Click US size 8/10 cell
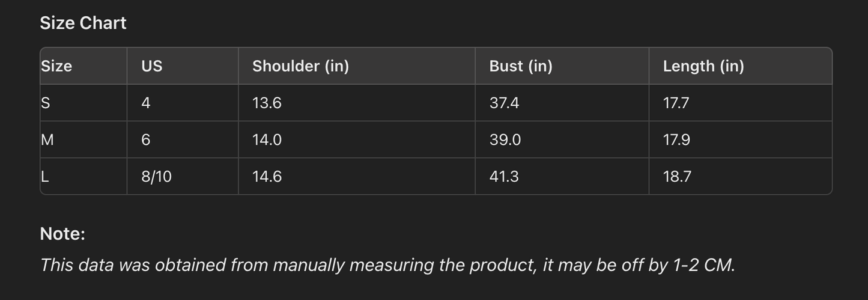This screenshot has height=300, width=868. [156, 177]
